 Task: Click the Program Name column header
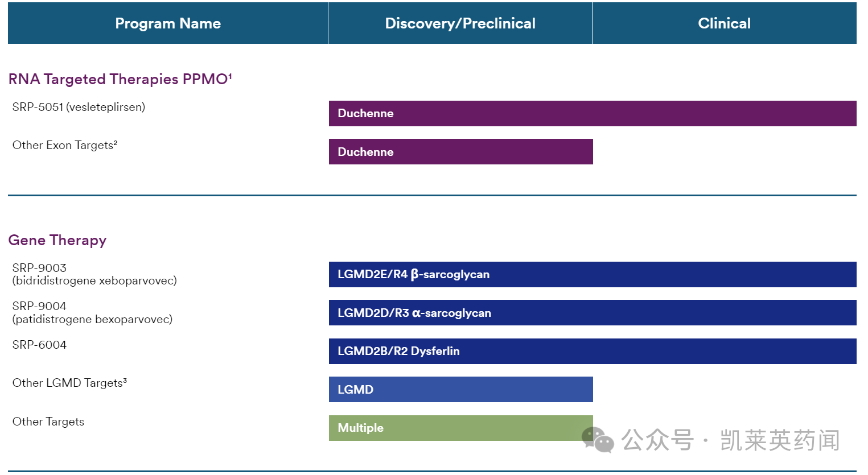tap(168, 23)
